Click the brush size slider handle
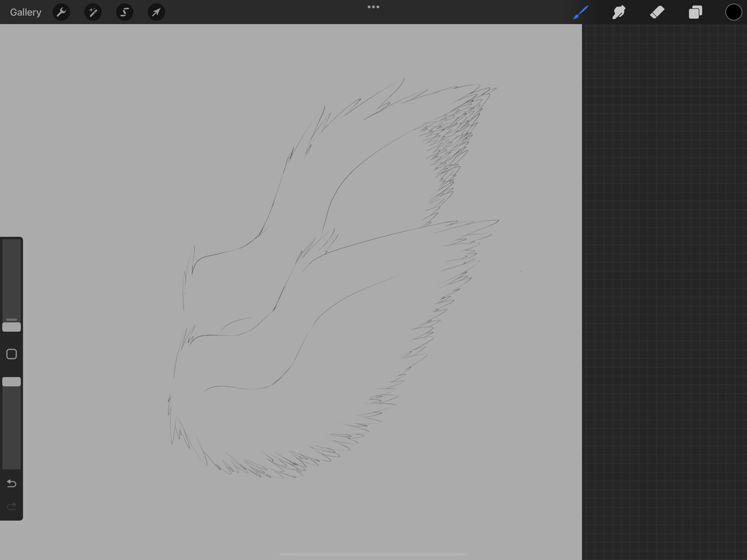Screen dimensions: 747x560 coord(12,327)
